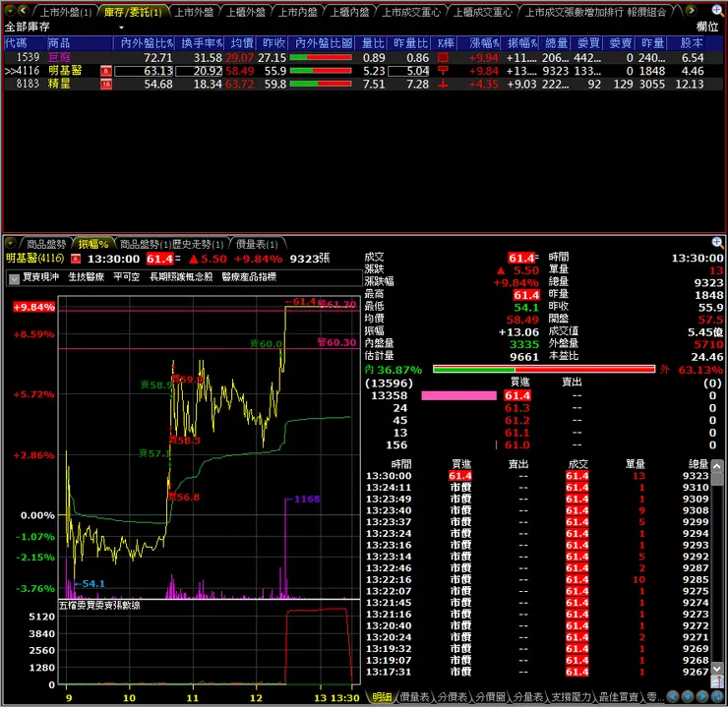
Task: Open the 上櫃內盤 tab
Action: click(x=349, y=12)
